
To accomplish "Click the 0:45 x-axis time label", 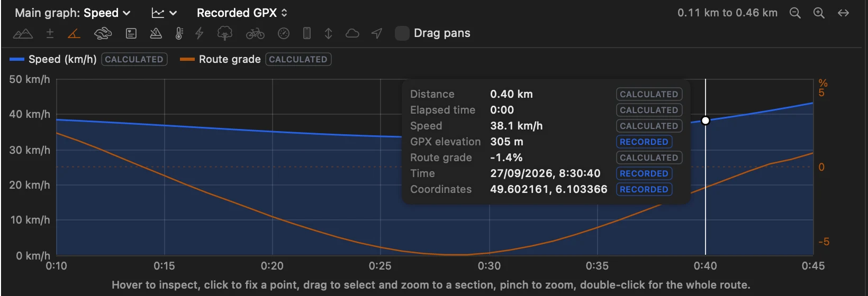I will point(813,266).
